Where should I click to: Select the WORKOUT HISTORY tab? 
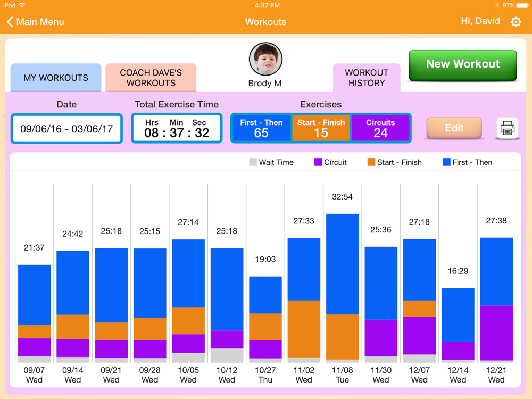coord(367,78)
